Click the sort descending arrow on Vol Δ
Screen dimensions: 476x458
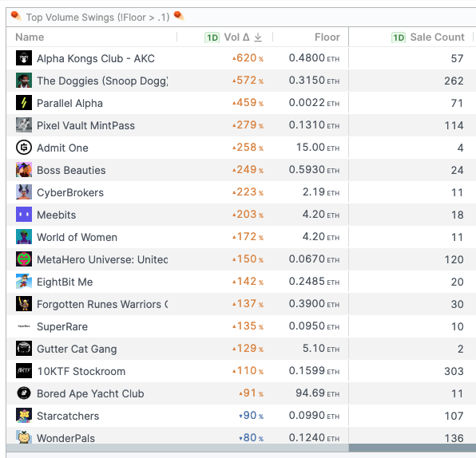(x=258, y=38)
